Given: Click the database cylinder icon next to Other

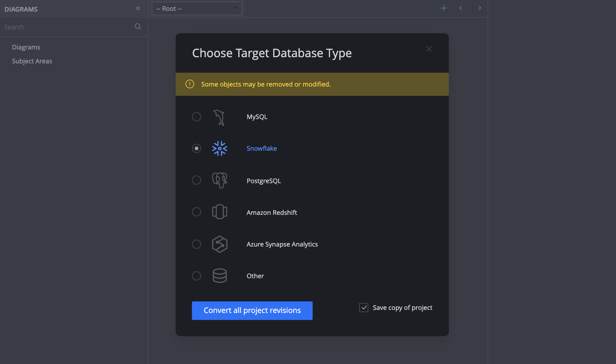Looking at the screenshot, I should (219, 276).
